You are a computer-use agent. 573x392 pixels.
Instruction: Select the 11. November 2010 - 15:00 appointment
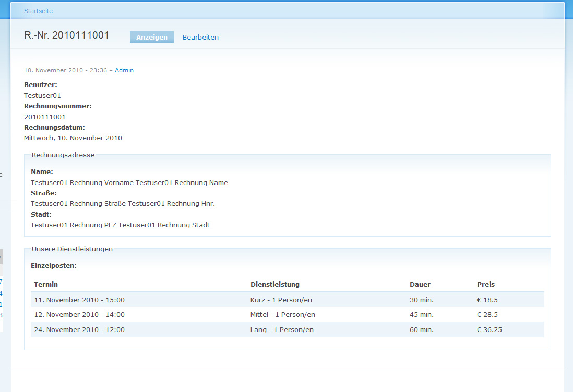[x=79, y=300]
